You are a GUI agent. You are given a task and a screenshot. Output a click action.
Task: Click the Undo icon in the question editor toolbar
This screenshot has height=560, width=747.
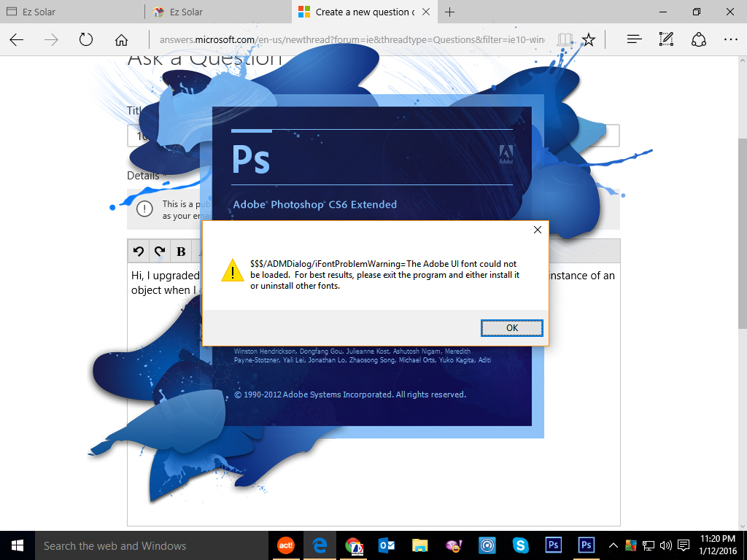[137, 251]
